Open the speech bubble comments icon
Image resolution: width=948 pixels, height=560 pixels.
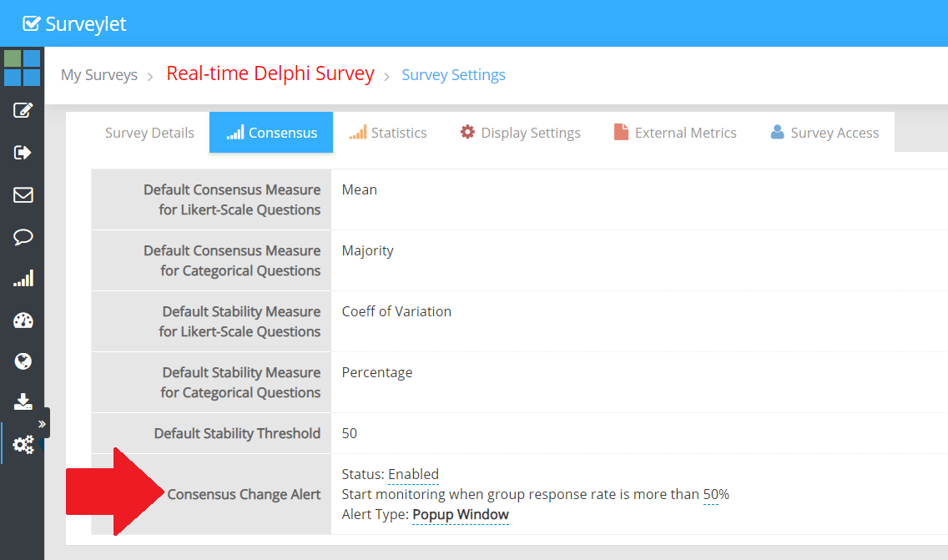tap(23, 238)
